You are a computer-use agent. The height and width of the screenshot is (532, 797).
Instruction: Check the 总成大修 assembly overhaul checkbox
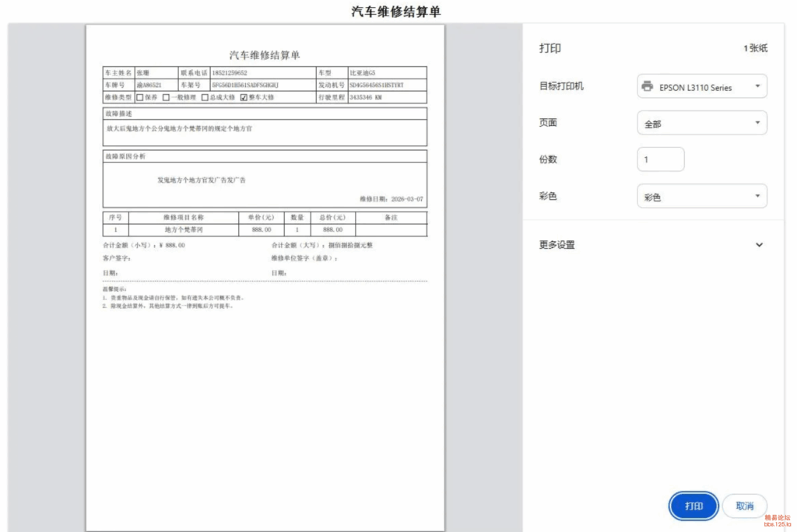(203, 99)
